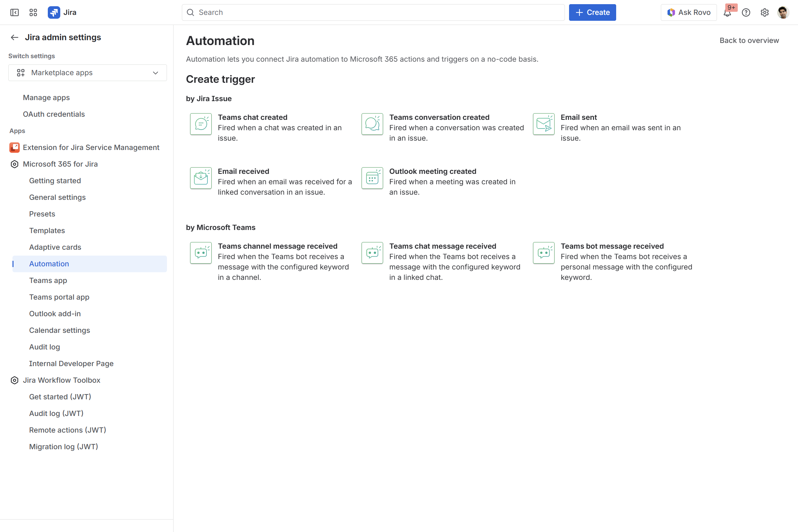Select Teams bot message received title
This screenshot has height=532, width=798.
pos(612,246)
